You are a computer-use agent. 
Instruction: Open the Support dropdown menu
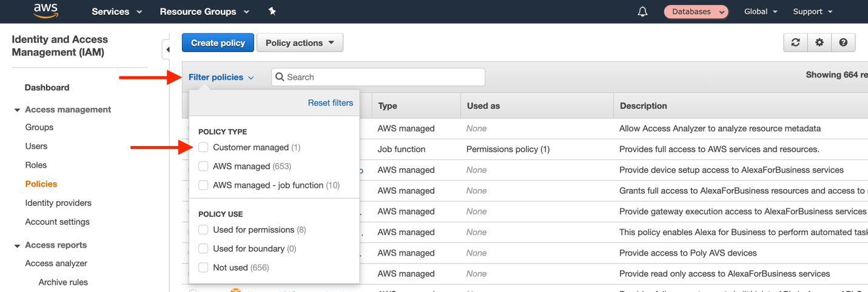[813, 12]
